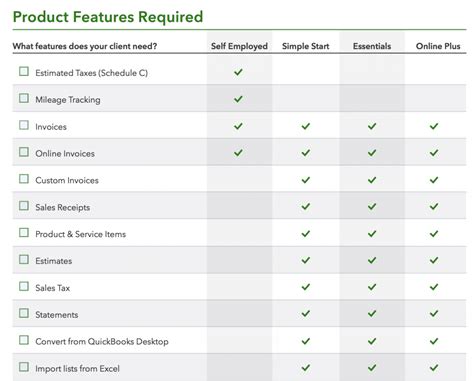Click 'What features does your client need?' text
474x381 pixels.
85,46
